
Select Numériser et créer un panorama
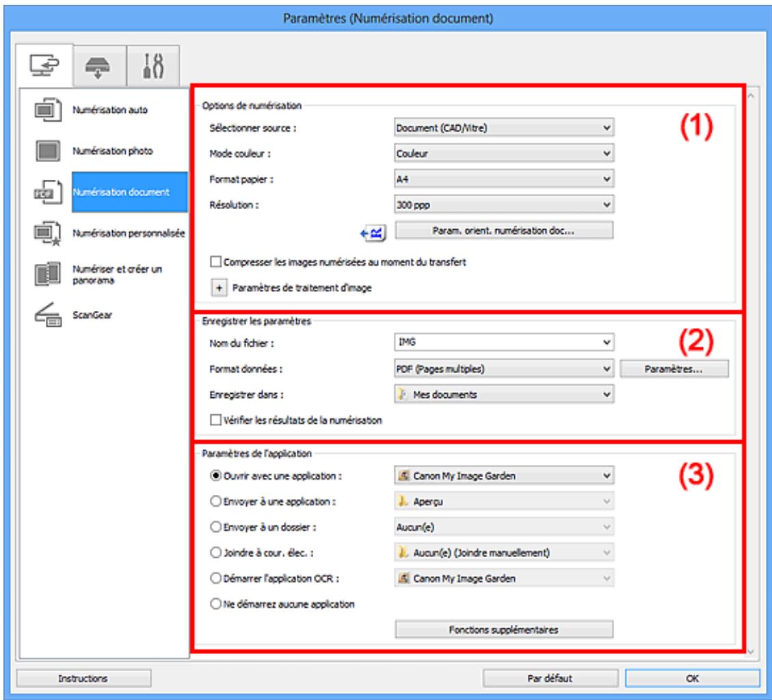(117, 274)
